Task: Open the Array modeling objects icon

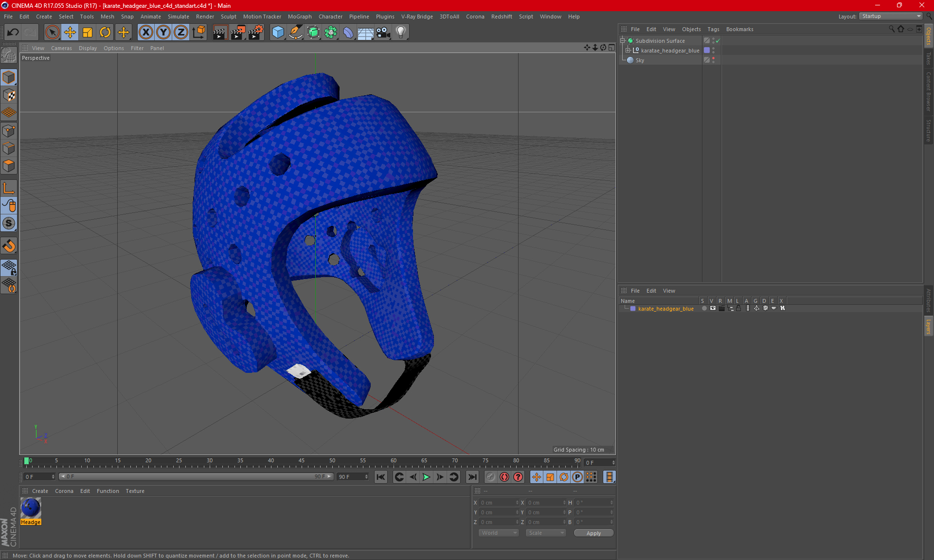Action: click(x=331, y=33)
